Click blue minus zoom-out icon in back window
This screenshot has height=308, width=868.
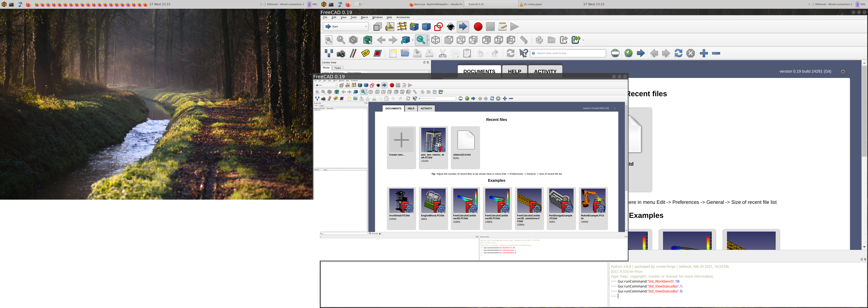click(716, 53)
